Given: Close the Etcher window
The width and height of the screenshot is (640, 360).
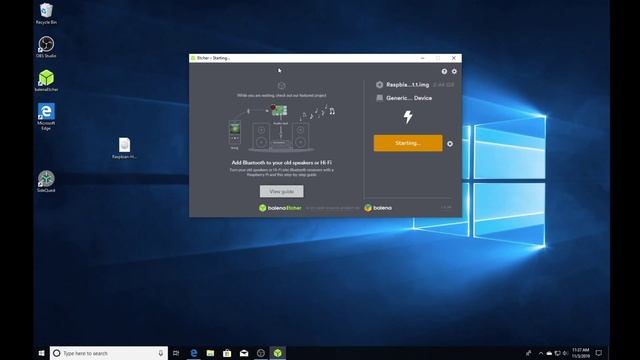Looking at the screenshot, I should (x=453, y=58).
